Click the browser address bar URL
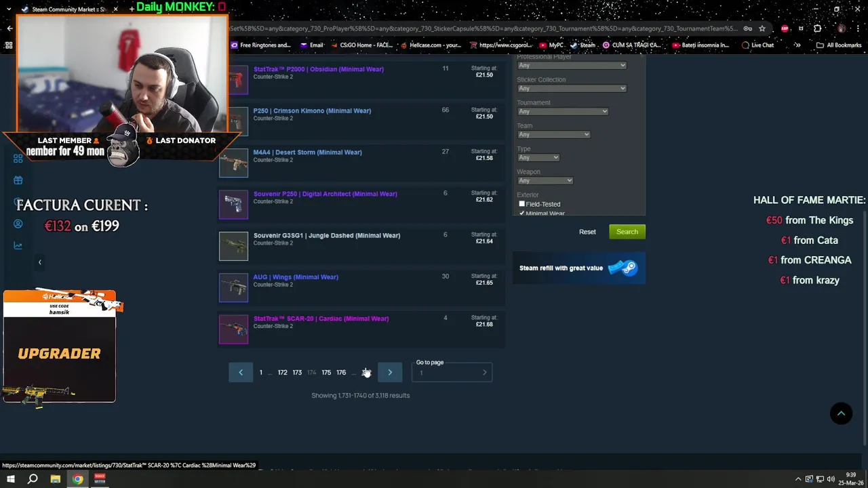The width and height of the screenshot is (868, 488). (484, 28)
